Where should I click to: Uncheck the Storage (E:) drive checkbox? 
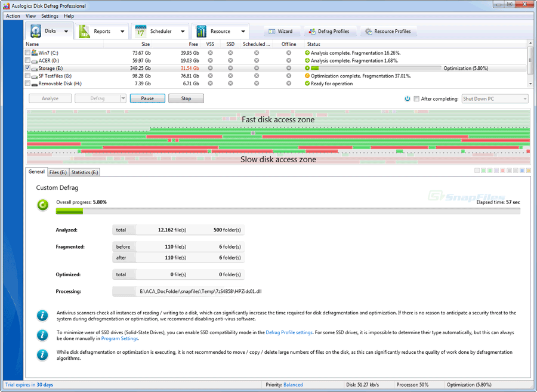click(27, 68)
